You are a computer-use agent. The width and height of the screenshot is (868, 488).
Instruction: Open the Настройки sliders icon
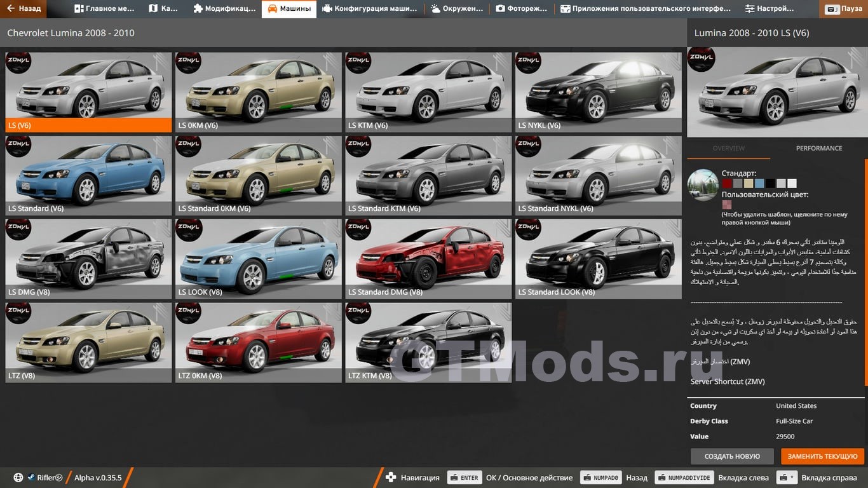[750, 9]
